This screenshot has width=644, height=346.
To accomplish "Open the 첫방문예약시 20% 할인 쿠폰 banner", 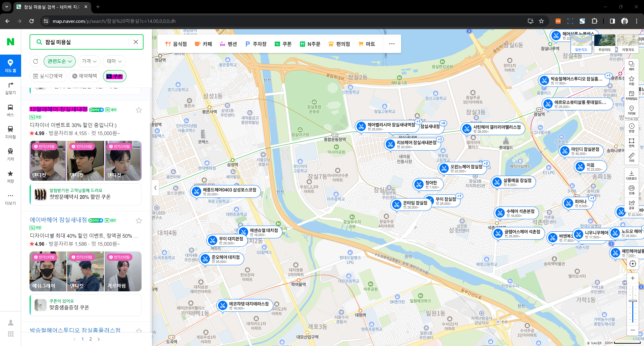I will 86,194.
